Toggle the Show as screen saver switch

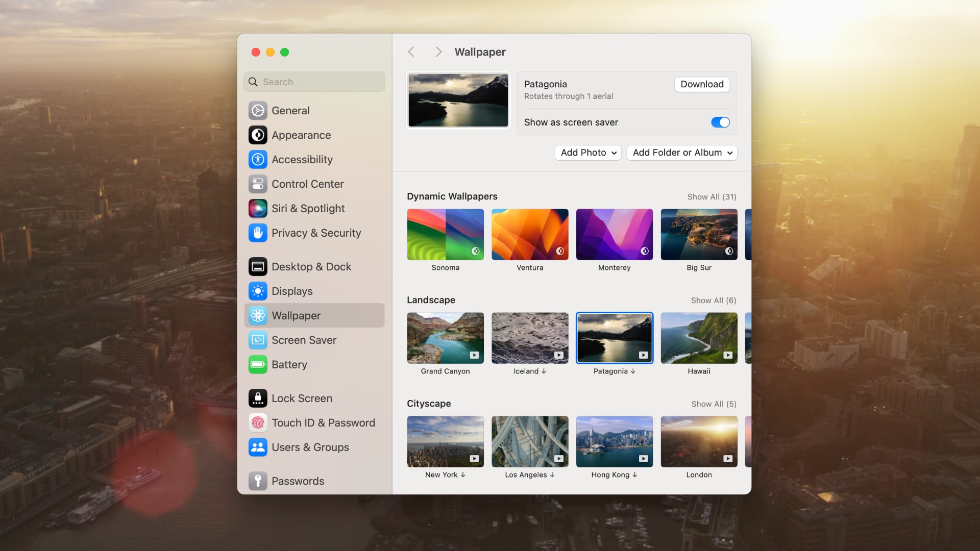pyautogui.click(x=720, y=122)
